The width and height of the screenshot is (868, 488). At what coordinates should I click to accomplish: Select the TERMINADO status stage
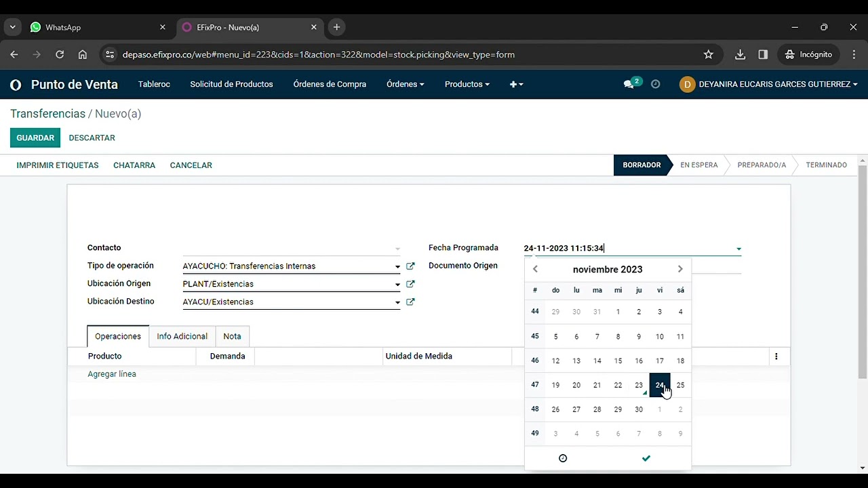coord(826,165)
